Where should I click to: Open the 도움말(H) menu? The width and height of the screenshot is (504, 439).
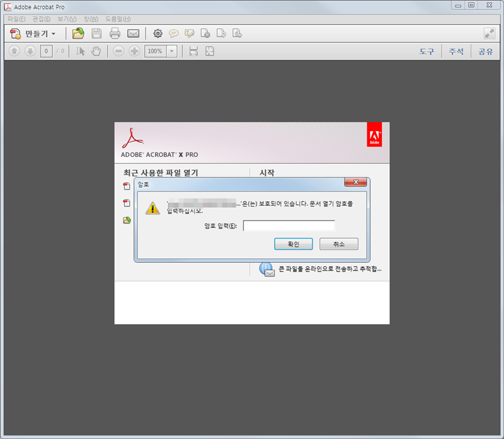tap(118, 19)
